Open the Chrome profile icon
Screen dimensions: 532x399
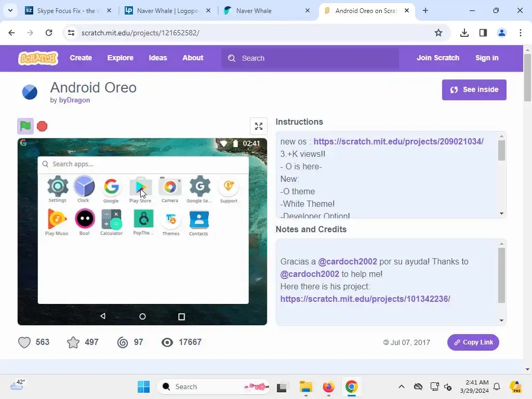[x=502, y=33]
